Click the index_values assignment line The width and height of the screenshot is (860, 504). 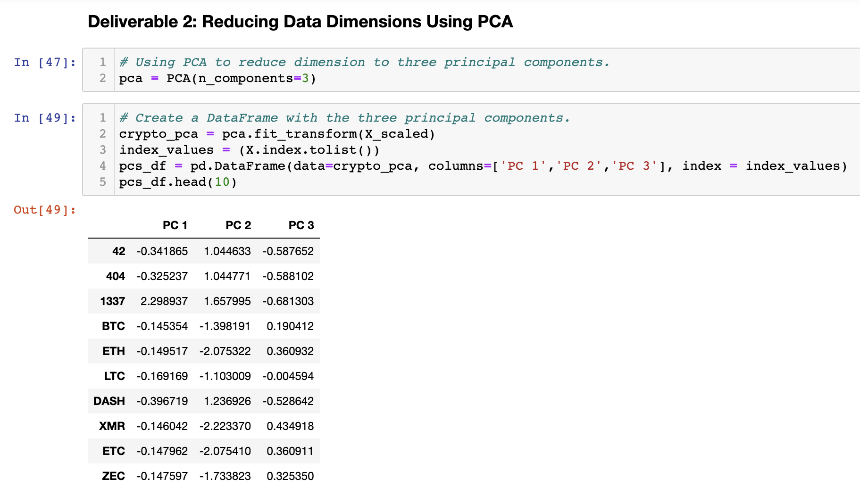249,150
